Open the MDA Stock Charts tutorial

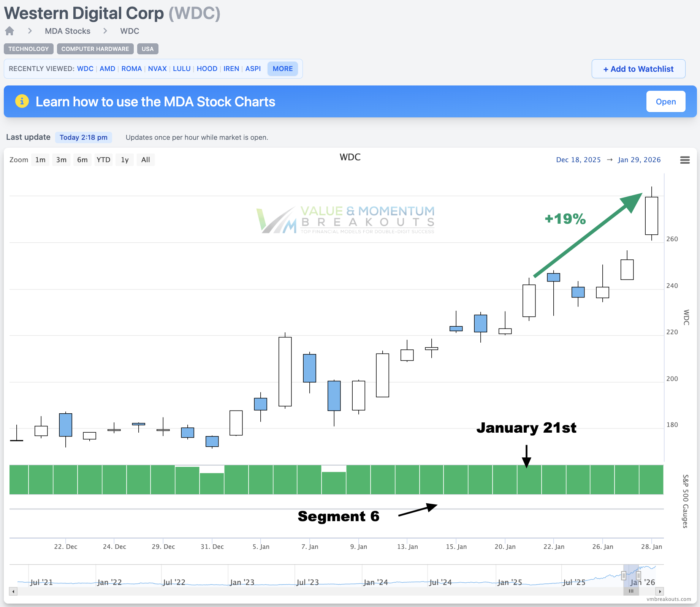tap(666, 101)
